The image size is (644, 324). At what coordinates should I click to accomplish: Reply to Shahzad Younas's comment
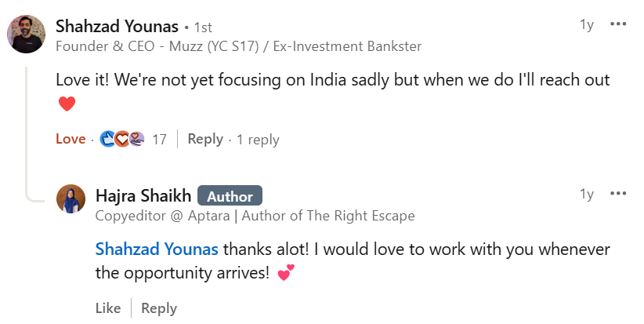click(205, 139)
